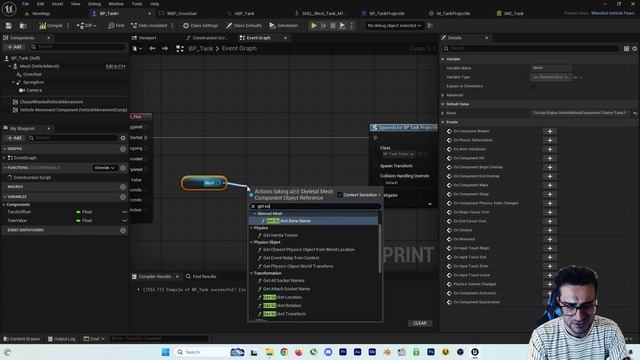Open the Debug menu

94,4
